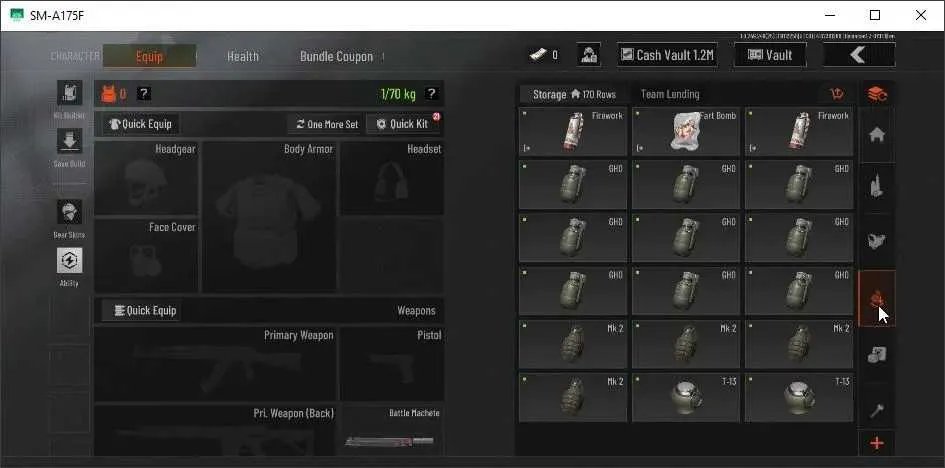Switch to the Health tab
Image resolution: width=945 pixels, height=468 pixels.
click(243, 56)
